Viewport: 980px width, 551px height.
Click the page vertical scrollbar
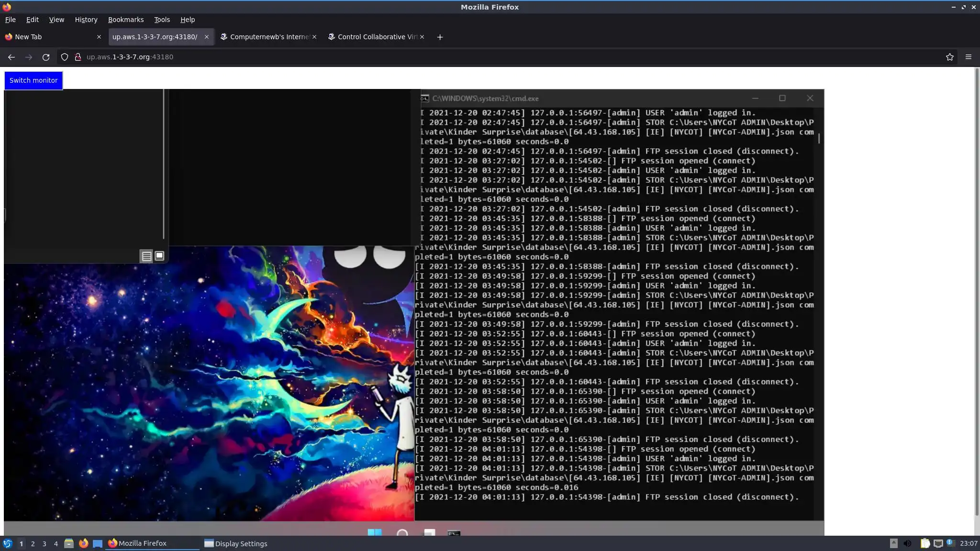[976, 287]
